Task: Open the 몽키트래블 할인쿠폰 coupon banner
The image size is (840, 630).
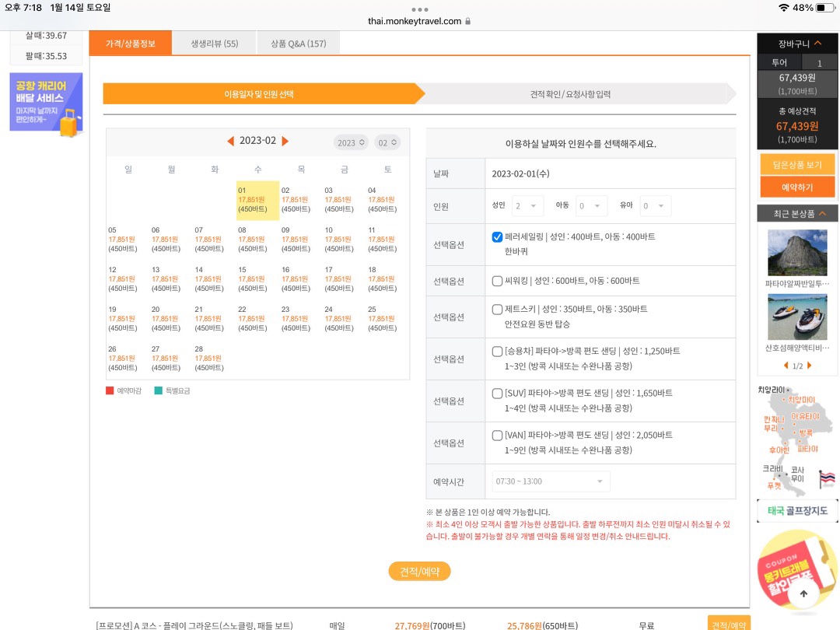Action: pyautogui.click(x=798, y=571)
